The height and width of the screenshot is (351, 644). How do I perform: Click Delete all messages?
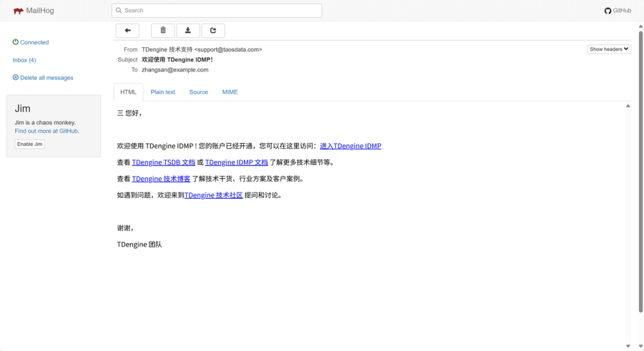pos(43,77)
